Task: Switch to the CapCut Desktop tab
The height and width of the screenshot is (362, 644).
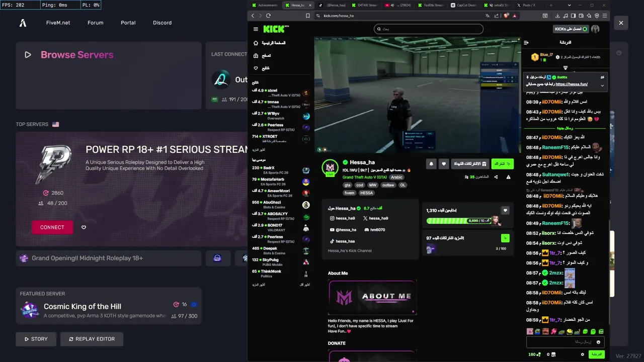Action: (x=463, y=5)
